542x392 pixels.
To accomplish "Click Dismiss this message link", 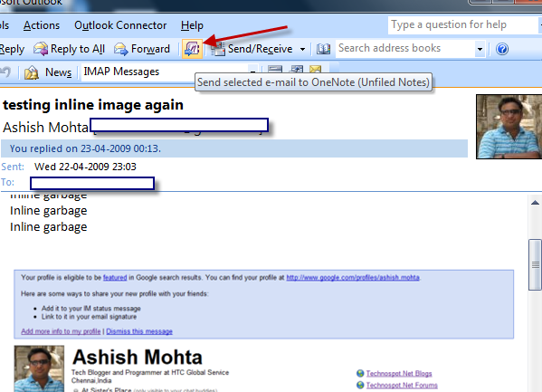I will tap(139, 331).
